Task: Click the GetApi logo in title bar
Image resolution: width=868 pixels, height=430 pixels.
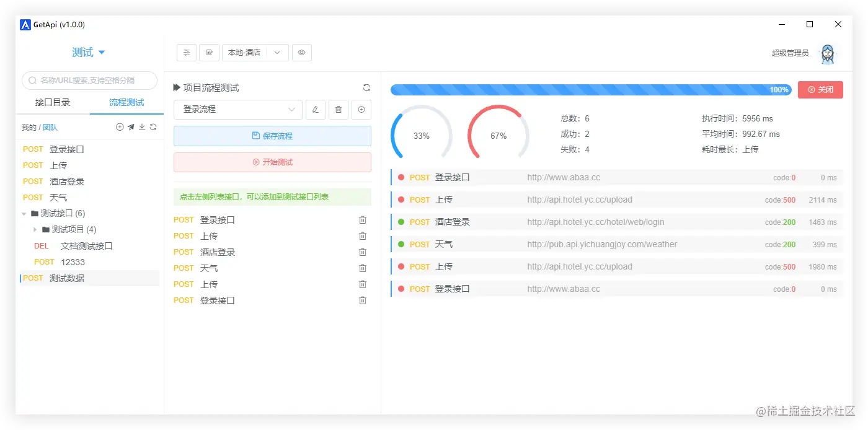Action: click(25, 25)
